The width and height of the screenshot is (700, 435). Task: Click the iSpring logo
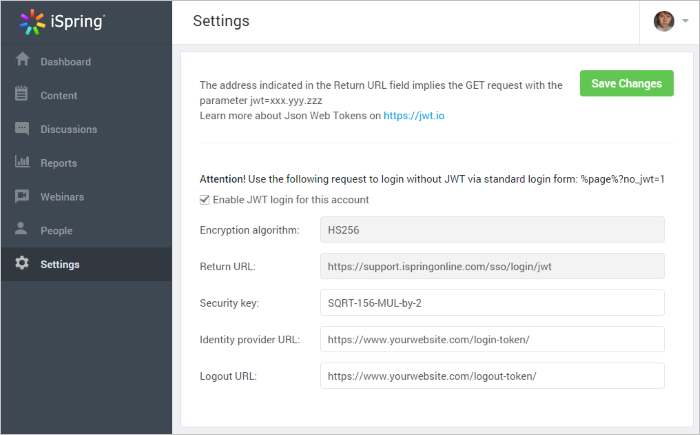point(63,21)
